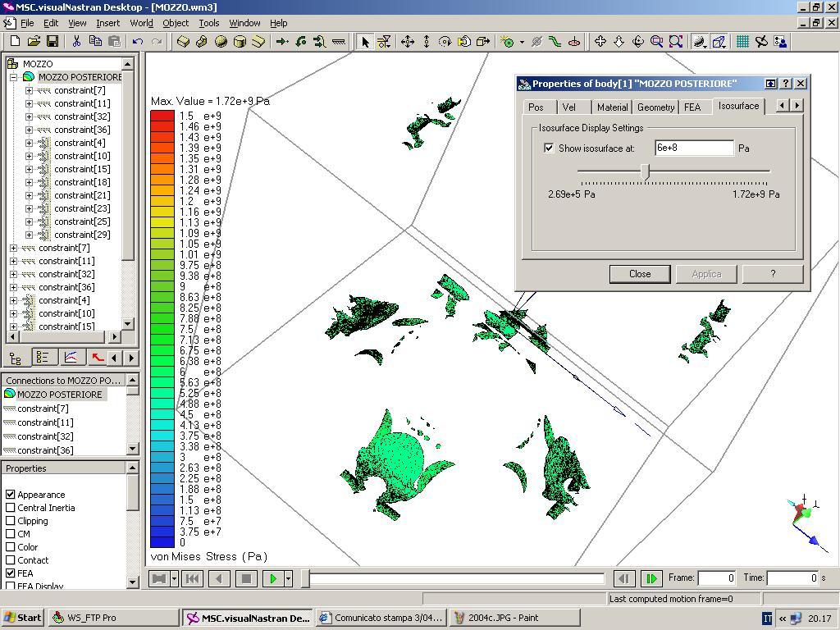Switch to WS_FTP Pro in the taskbar
The image size is (840, 630).
[x=113, y=618]
